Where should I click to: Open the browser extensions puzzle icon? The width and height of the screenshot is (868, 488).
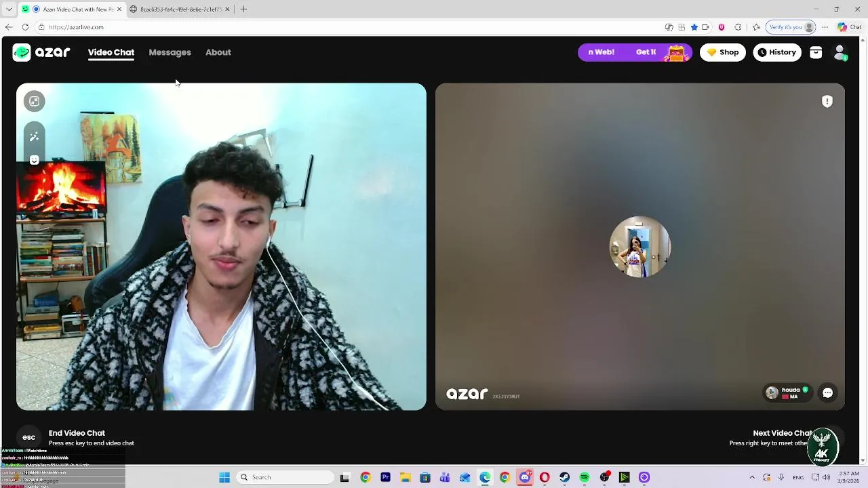738,27
